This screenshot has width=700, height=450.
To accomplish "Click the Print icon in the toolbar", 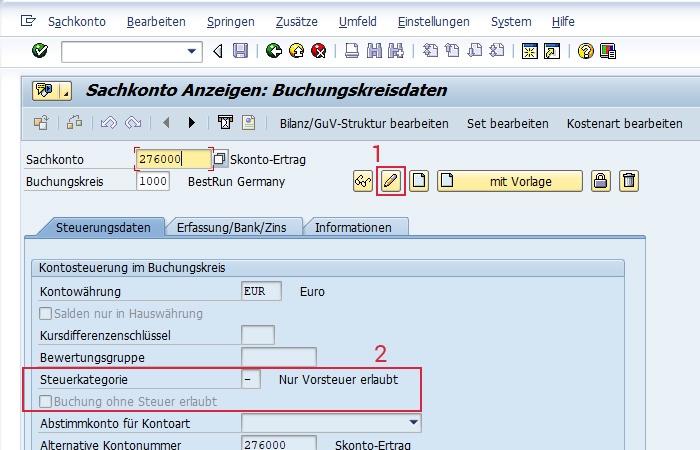I will 352,51.
